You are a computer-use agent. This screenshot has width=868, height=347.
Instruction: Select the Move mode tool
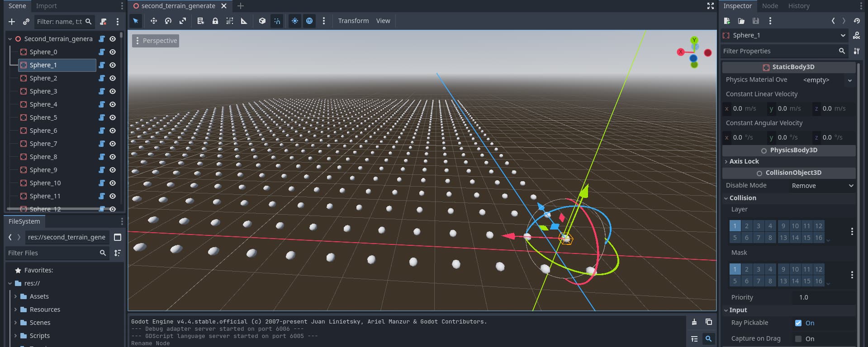[x=154, y=21]
